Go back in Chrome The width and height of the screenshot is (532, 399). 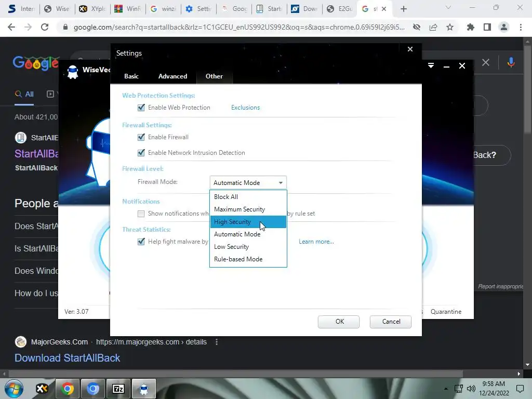pyautogui.click(x=11, y=27)
